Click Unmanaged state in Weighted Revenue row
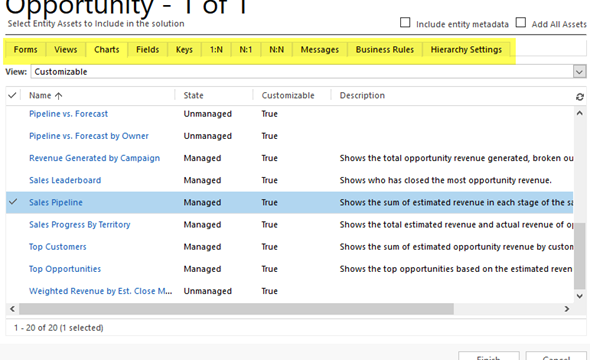 (208, 291)
